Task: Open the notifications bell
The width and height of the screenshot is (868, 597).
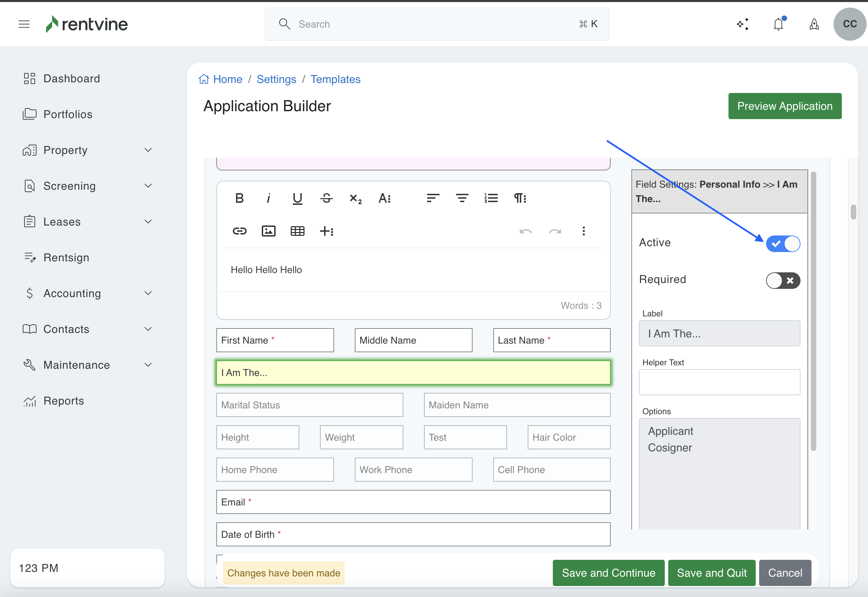Action: [778, 24]
